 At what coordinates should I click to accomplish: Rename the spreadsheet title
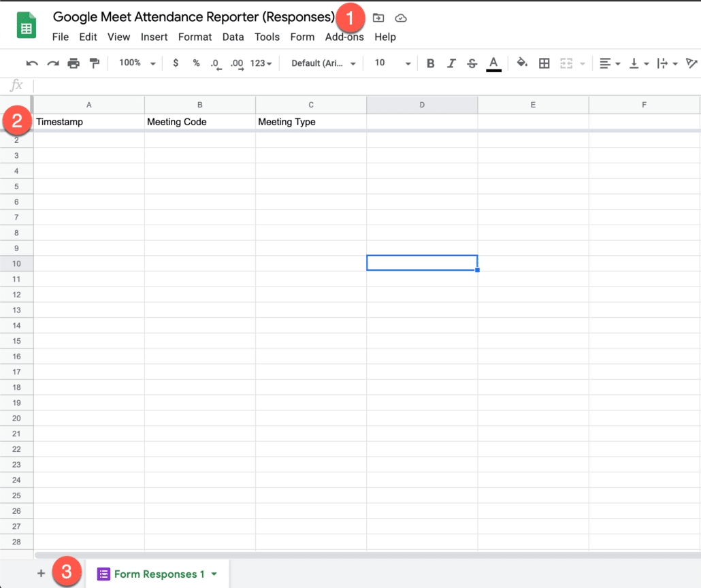pos(193,17)
